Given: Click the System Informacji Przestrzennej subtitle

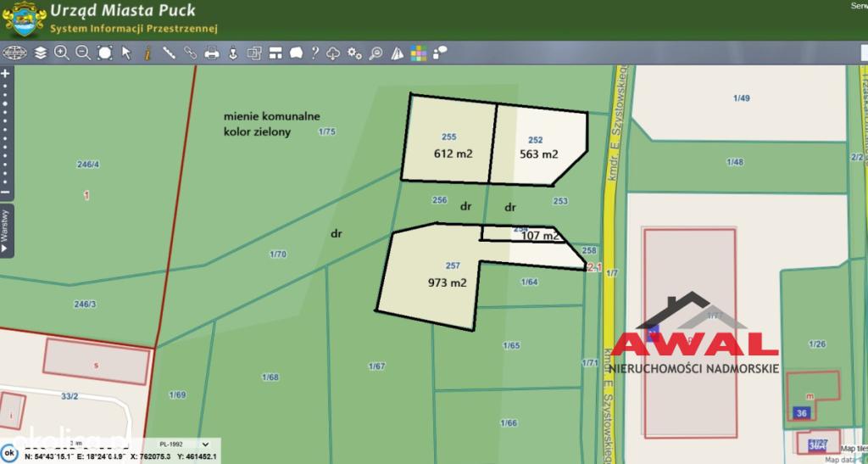Looking at the screenshot, I should 133,28.
